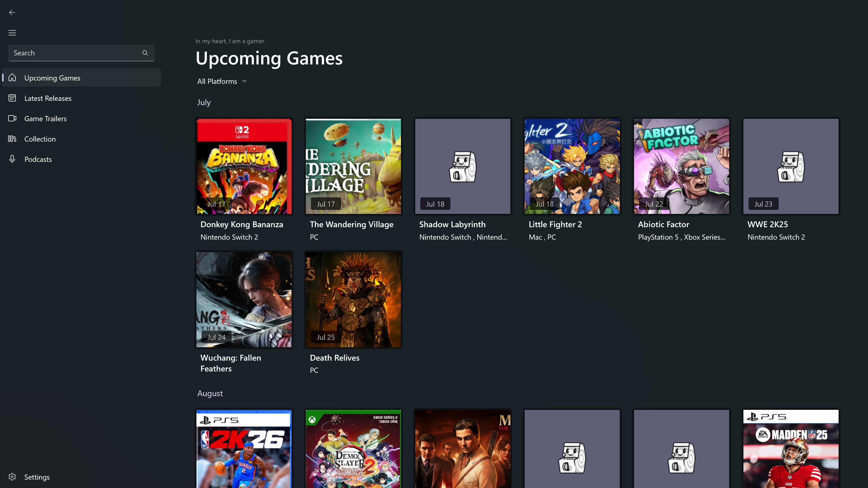This screenshot has width=868, height=488.
Task: Open Abiotic Factor cover art
Action: (x=681, y=166)
